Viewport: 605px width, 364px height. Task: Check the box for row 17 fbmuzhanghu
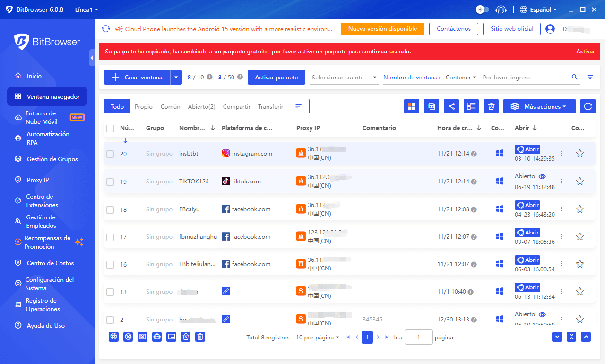click(x=110, y=237)
